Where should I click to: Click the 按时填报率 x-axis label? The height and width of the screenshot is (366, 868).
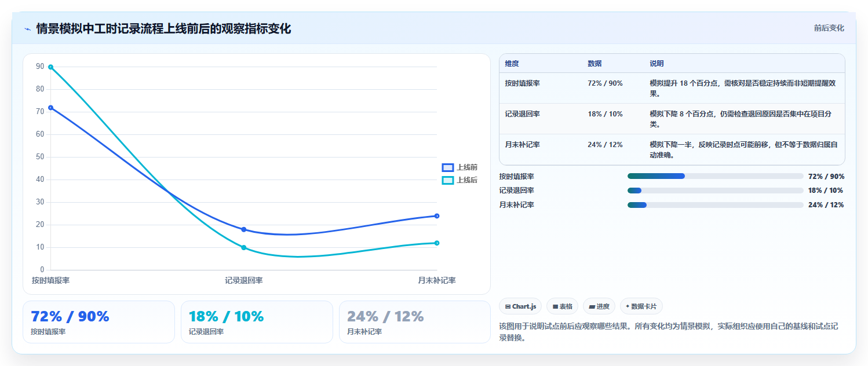pos(51,280)
